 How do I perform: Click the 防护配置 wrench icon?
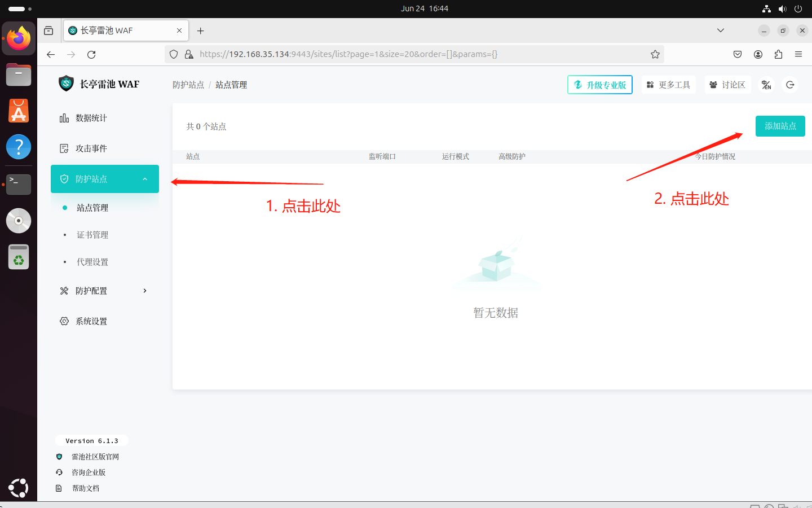(64, 290)
